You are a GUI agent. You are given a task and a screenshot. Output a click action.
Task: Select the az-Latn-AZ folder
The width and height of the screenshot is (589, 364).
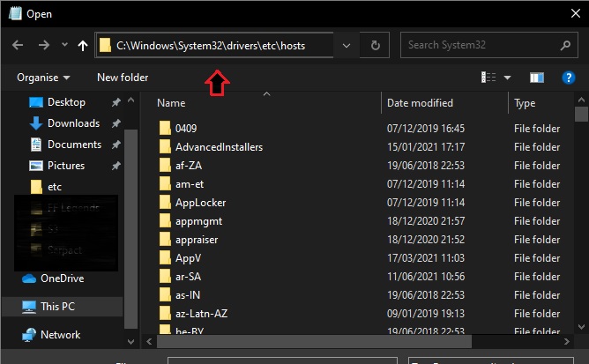pos(201,314)
